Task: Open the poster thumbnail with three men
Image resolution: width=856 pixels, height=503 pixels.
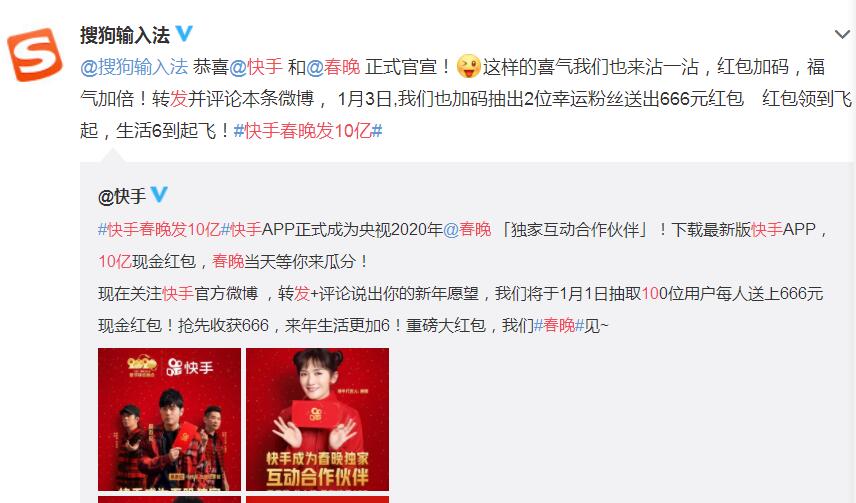Action: [x=169, y=419]
